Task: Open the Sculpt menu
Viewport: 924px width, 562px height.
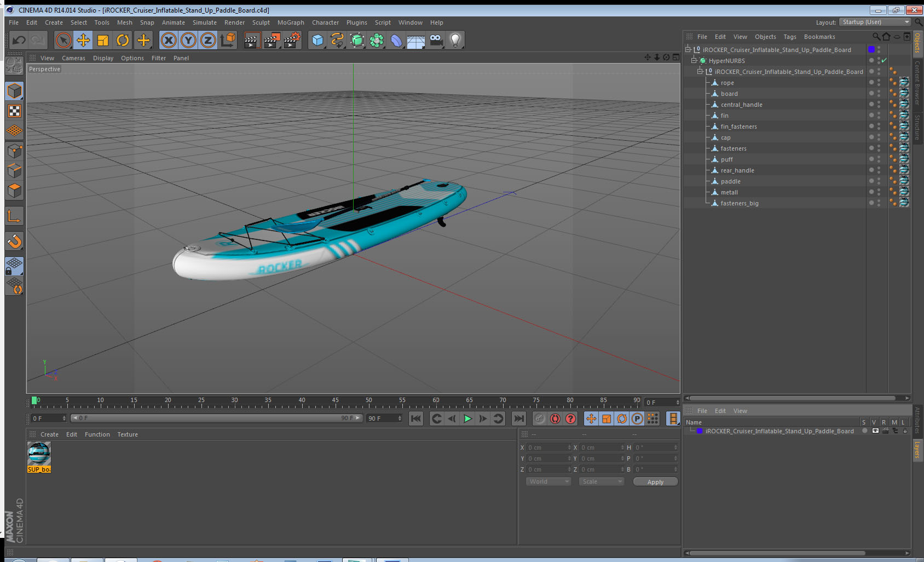Action: click(261, 22)
